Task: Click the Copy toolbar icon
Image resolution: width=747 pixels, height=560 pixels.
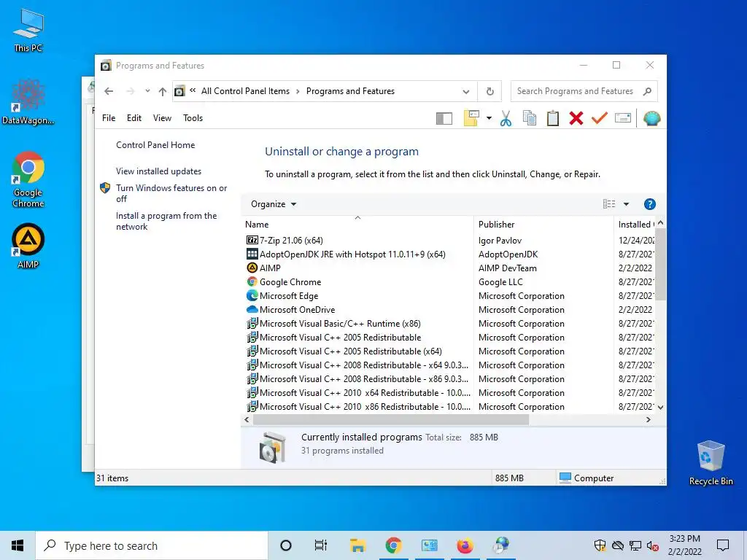Action: 530,118
